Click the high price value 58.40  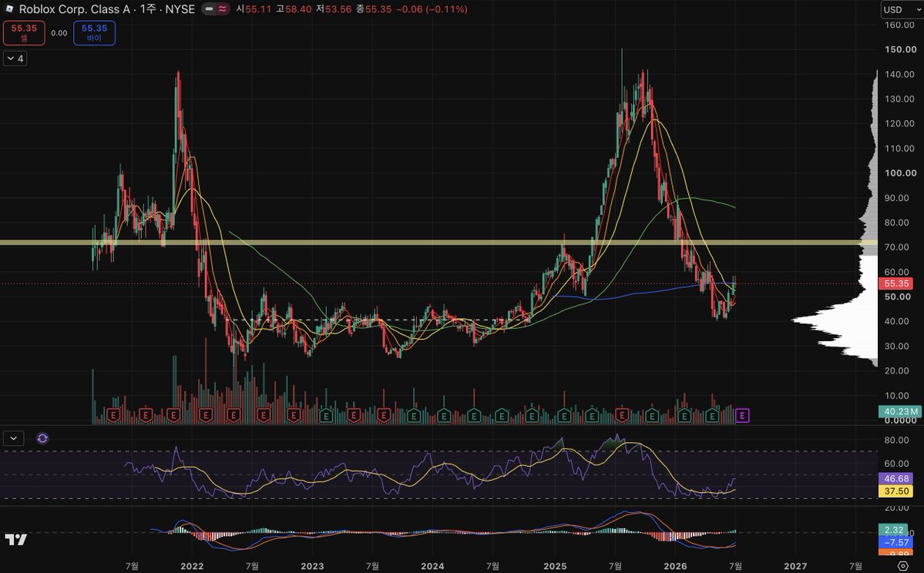point(298,8)
